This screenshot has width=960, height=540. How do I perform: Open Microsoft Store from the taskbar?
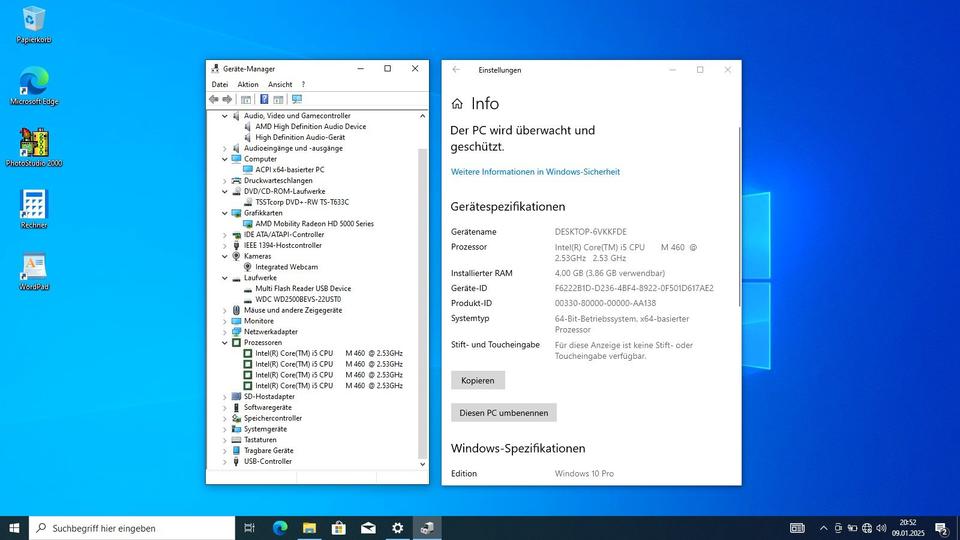(x=339, y=528)
